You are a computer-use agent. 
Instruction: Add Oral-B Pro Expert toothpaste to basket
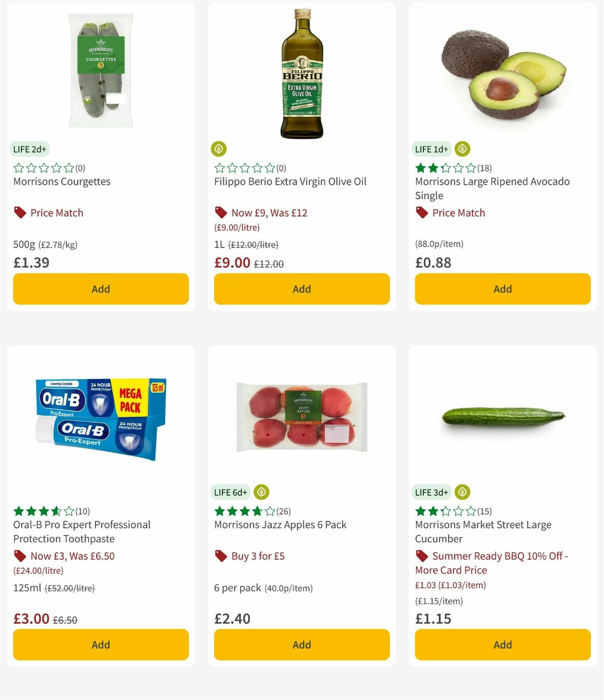(101, 645)
